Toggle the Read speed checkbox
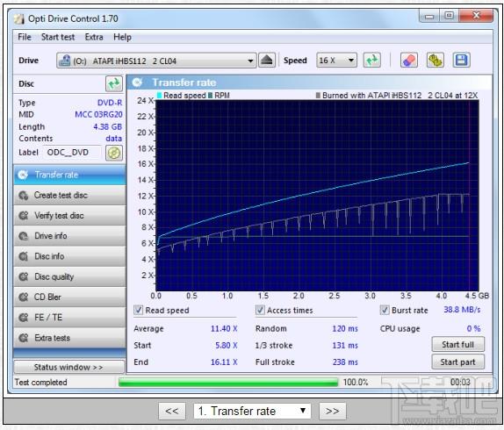 tap(138, 310)
